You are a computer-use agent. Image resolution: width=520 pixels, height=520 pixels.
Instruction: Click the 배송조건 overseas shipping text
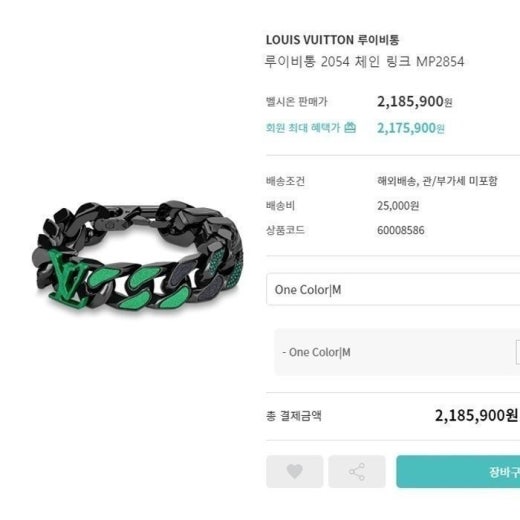click(437, 181)
